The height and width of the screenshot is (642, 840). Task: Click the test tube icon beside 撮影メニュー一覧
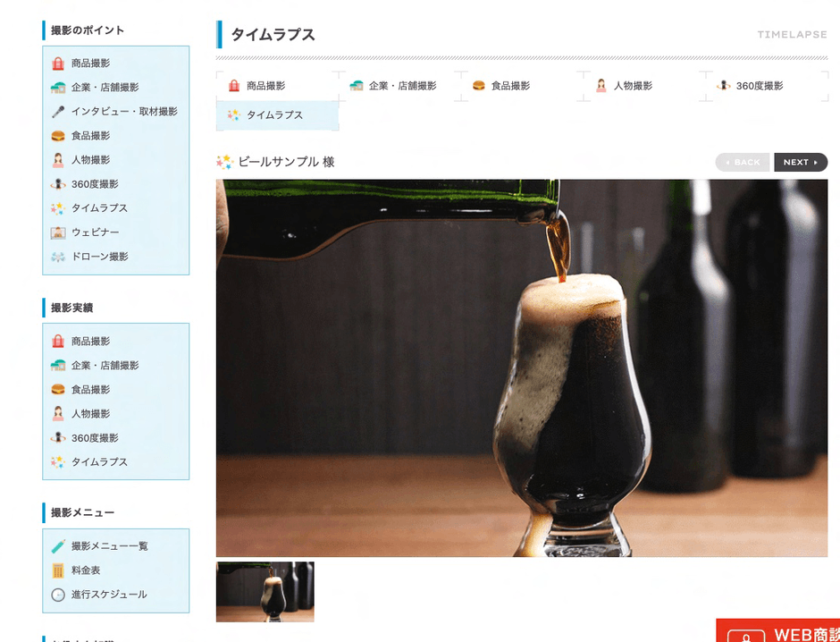tap(58, 546)
